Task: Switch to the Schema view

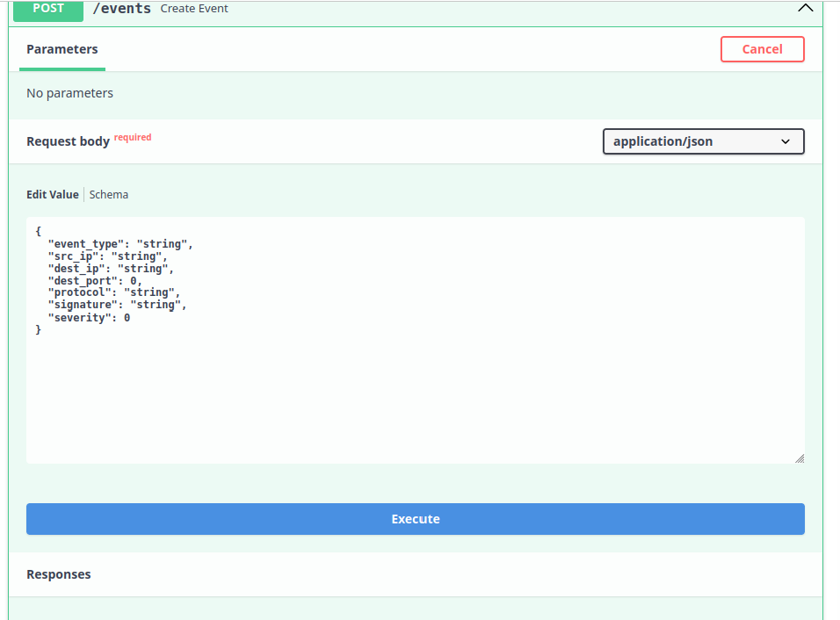Action: tap(109, 194)
